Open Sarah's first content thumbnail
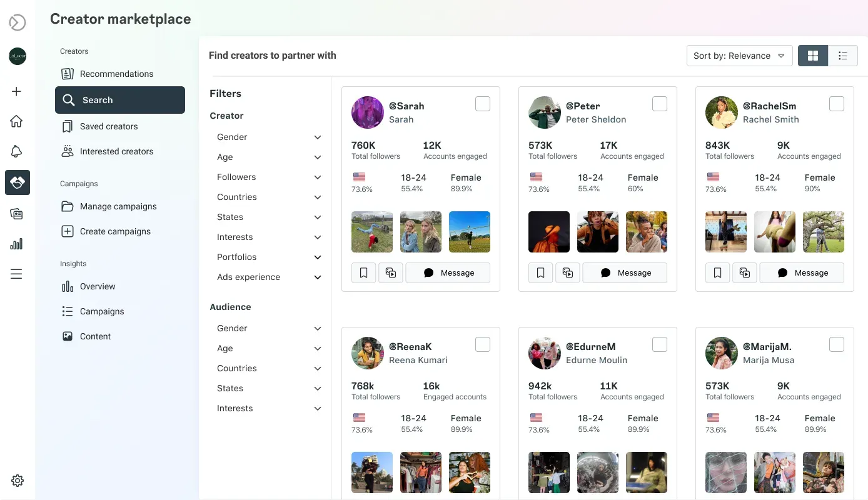 coord(372,232)
